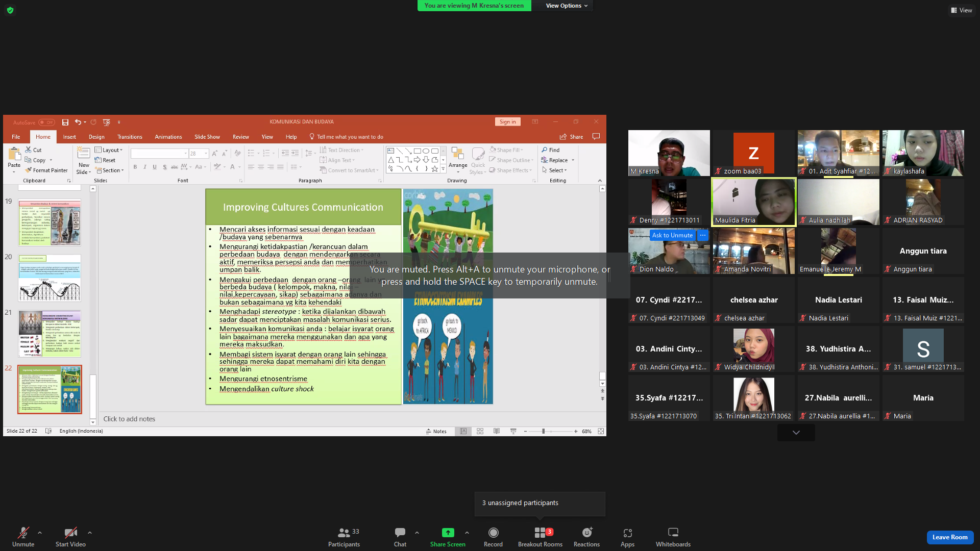Open the File menu tab
This screenshot has height=551, width=980.
[16, 137]
